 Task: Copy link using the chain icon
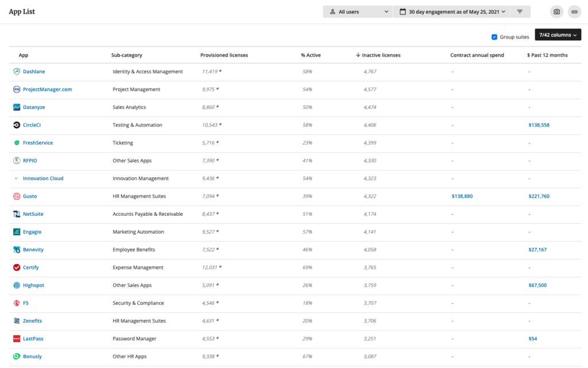coord(574,11)
